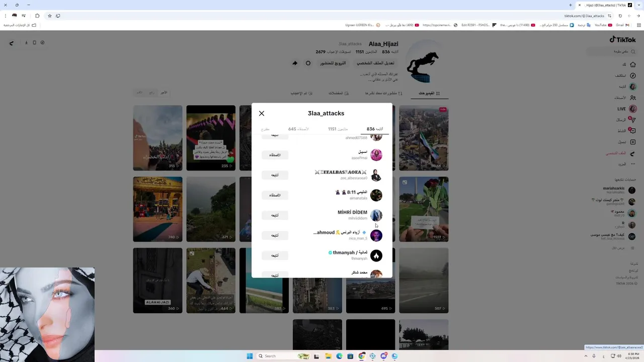Click the TikTok logo in sidebar
The height and width of the screenshot is (362, 644).
tap(623, 39)
